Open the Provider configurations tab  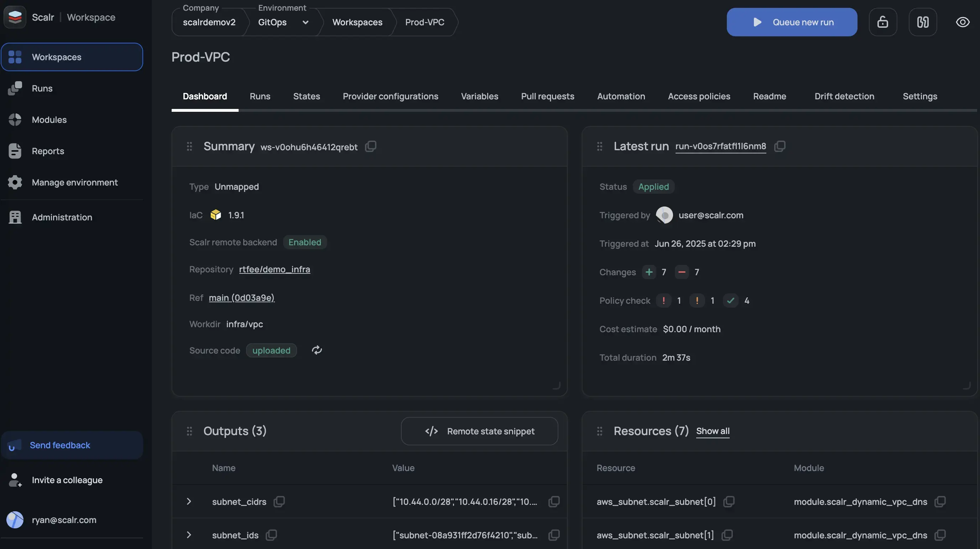click(x=390, y=96)
